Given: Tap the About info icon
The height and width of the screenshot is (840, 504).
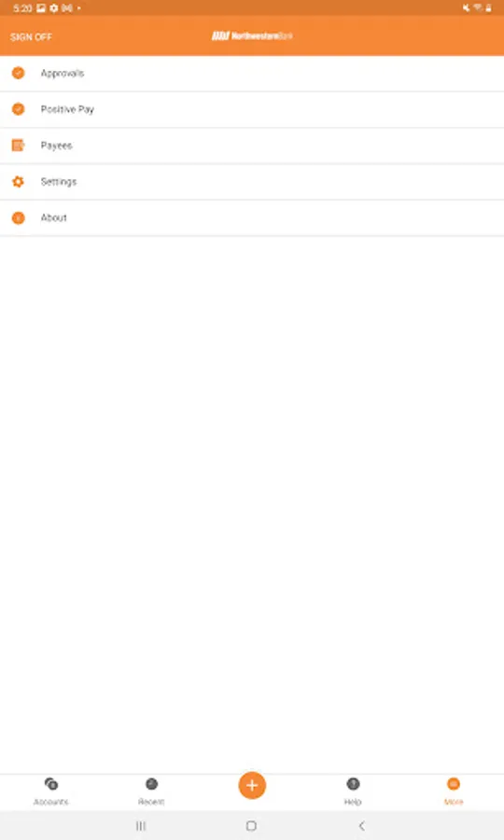Looking at the screenshot, I should [19, 218].
